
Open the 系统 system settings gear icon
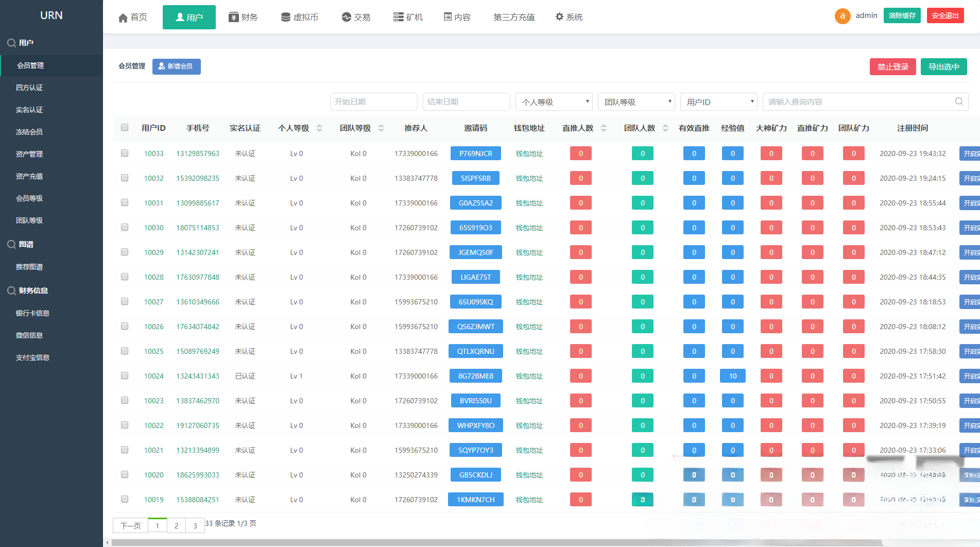pos(560,16)
